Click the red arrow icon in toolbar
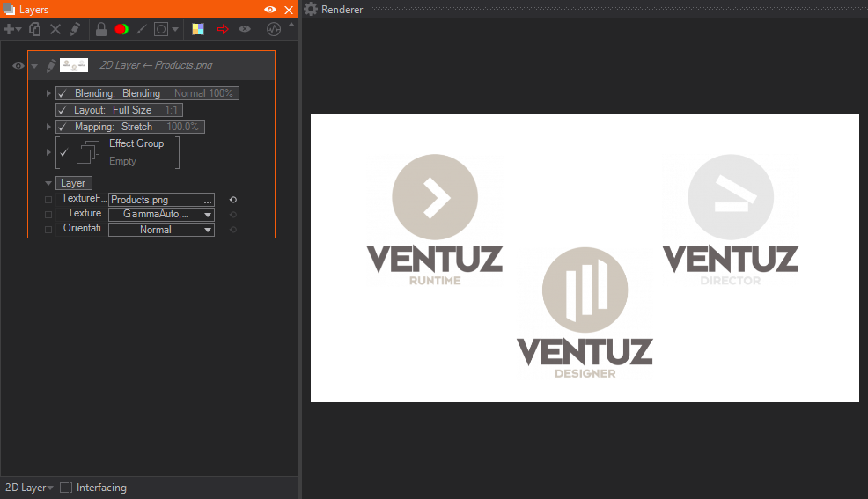Image resolution: width=868 pixels, height=499 pixels. click(x=223, y=29)
